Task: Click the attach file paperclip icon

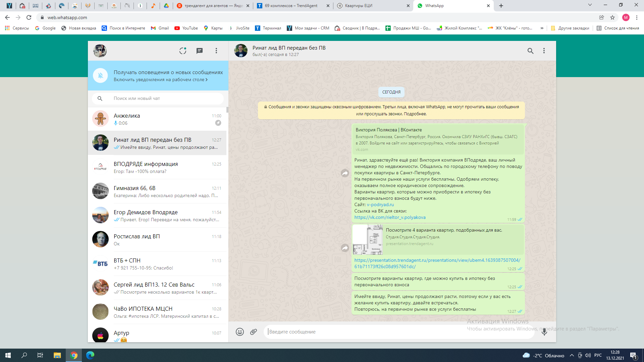Action: coord(254,332)
